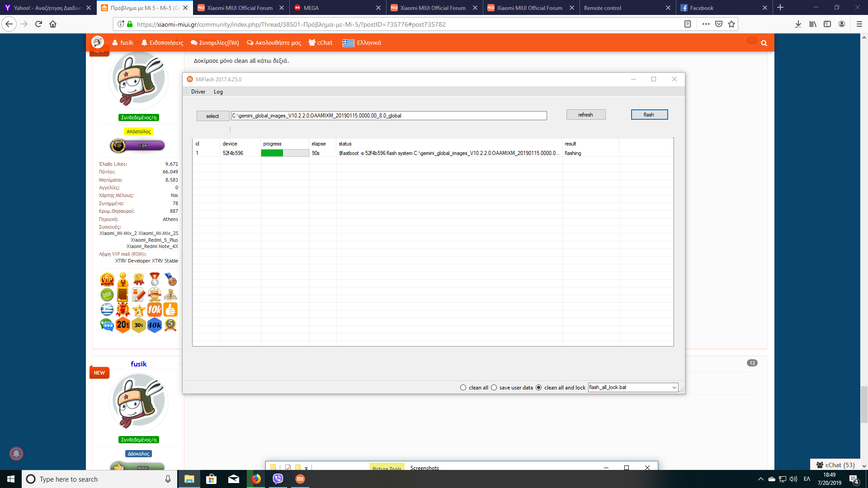Select the save user data option
The height and width of the screenshot is (488, 868).
[x=494, y=388]
